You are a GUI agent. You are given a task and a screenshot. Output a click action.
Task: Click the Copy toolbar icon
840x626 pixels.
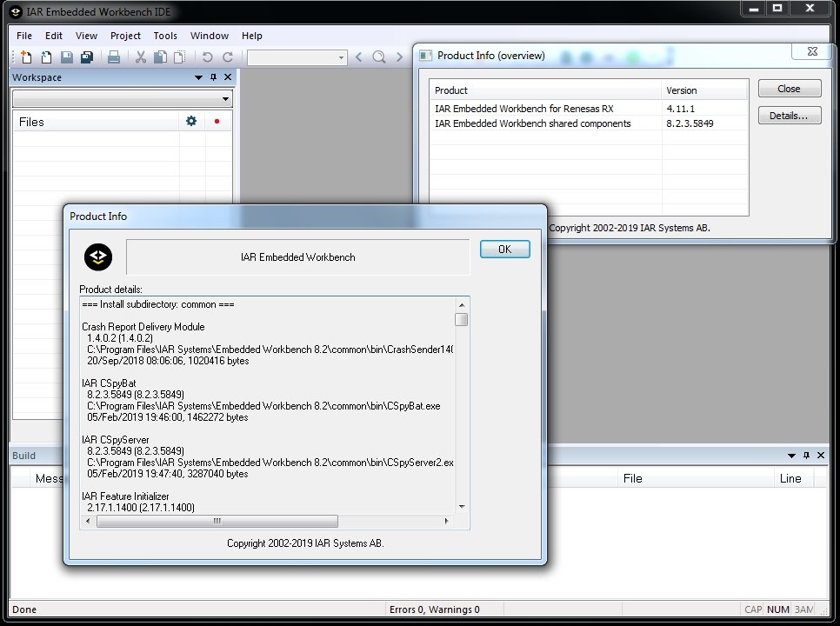160,57
